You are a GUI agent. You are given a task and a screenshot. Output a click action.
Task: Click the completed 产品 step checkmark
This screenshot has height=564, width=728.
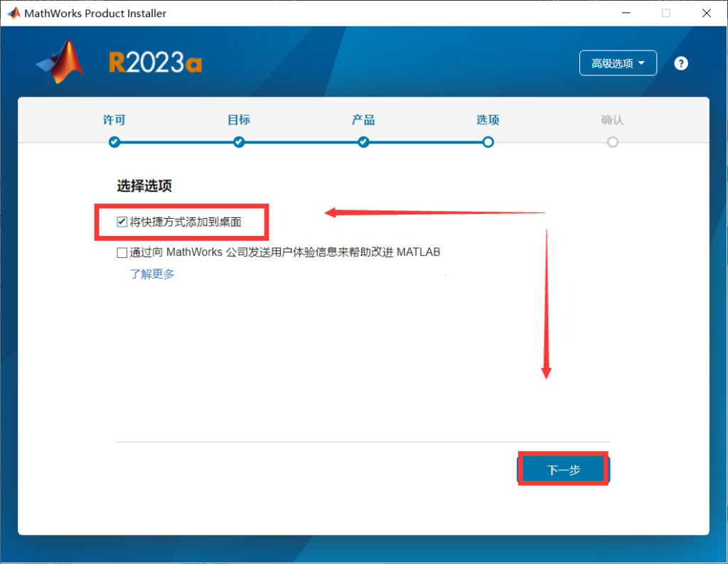[363, 142]
